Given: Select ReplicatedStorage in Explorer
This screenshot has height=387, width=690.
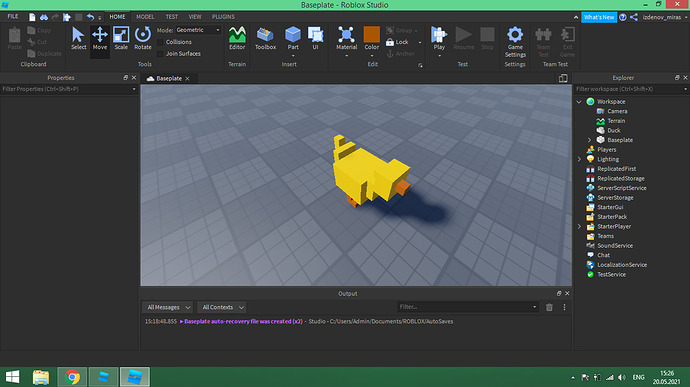Looking at the screenshot, I should point(620,178).
